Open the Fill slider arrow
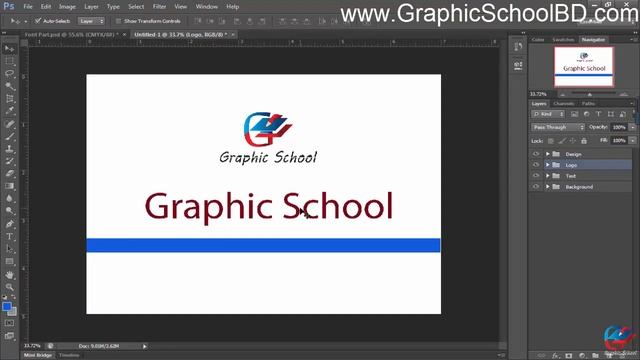The image size is (640, 360). click(x=633, y=140)
